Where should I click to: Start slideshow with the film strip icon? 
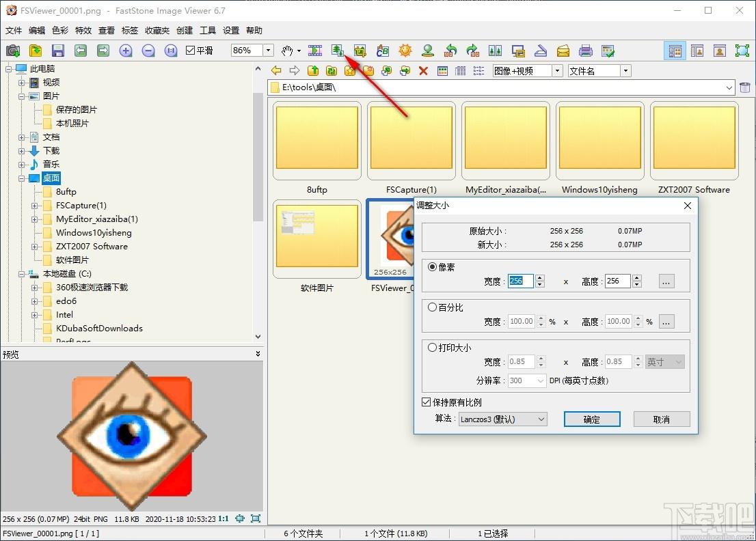click(x=315, y=51)
